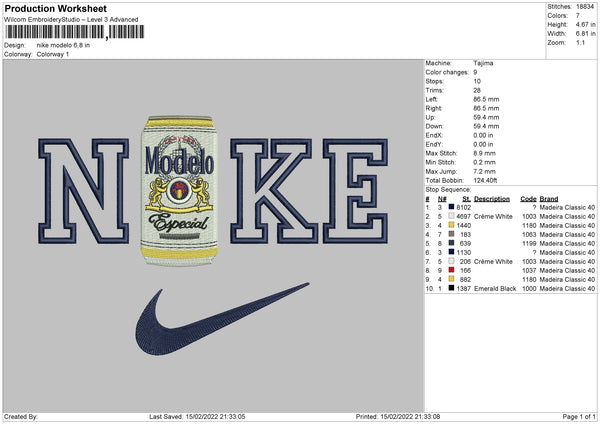Click the Height value '4.67 in'
Screen dimensions: 600x424
pos(585,24)
